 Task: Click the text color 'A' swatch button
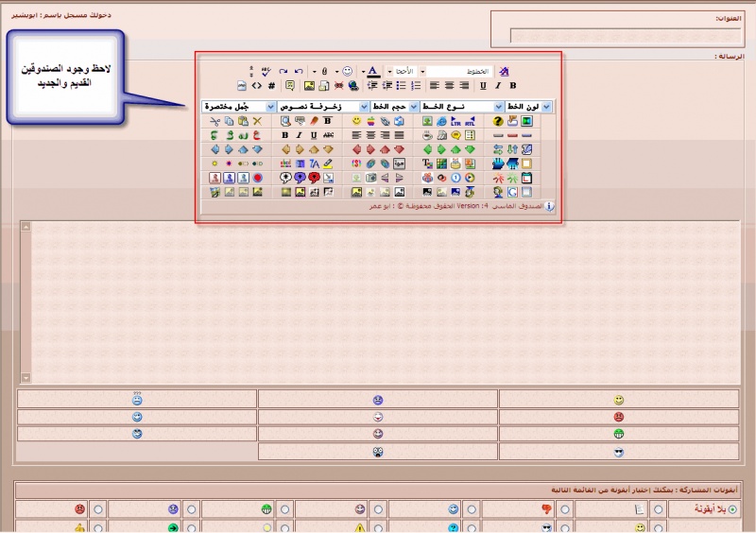(x=372, y=71)
